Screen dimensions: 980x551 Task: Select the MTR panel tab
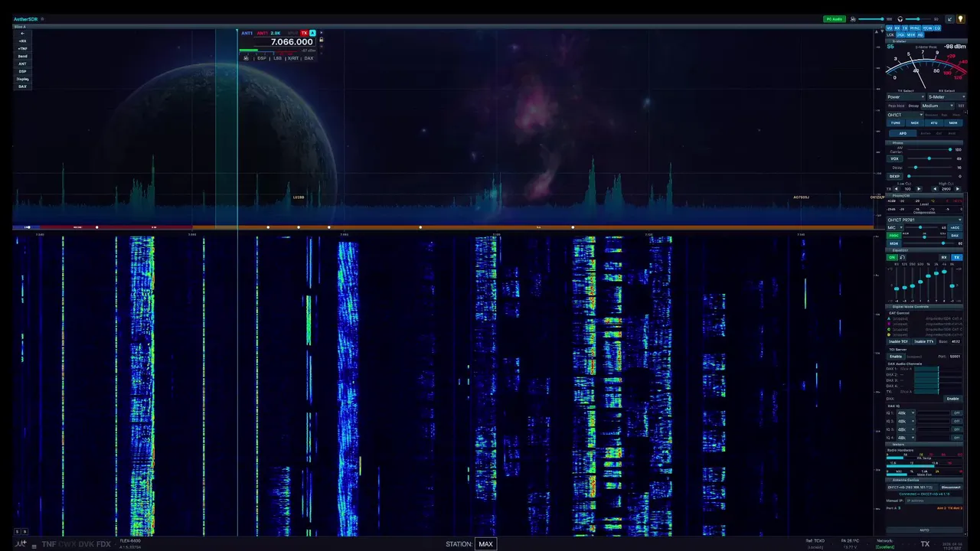[911, 35]
